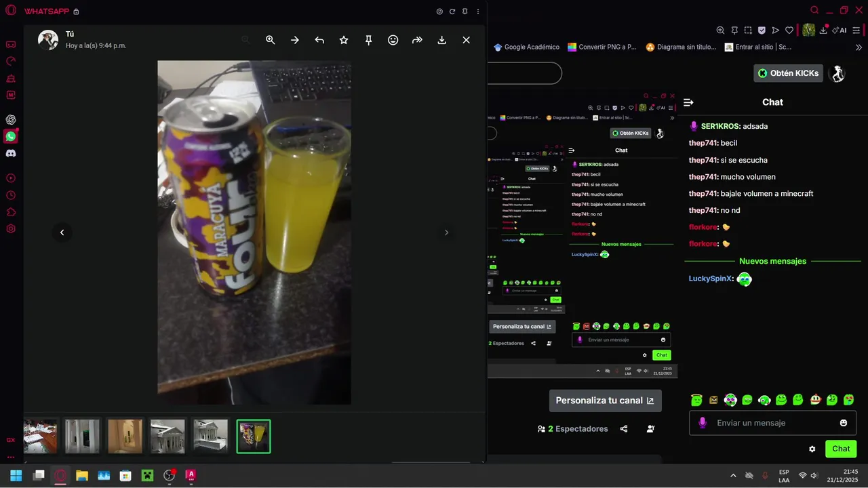
Task: Insert halo angel emote from quick emotes
Action: [x=696, y=400]
